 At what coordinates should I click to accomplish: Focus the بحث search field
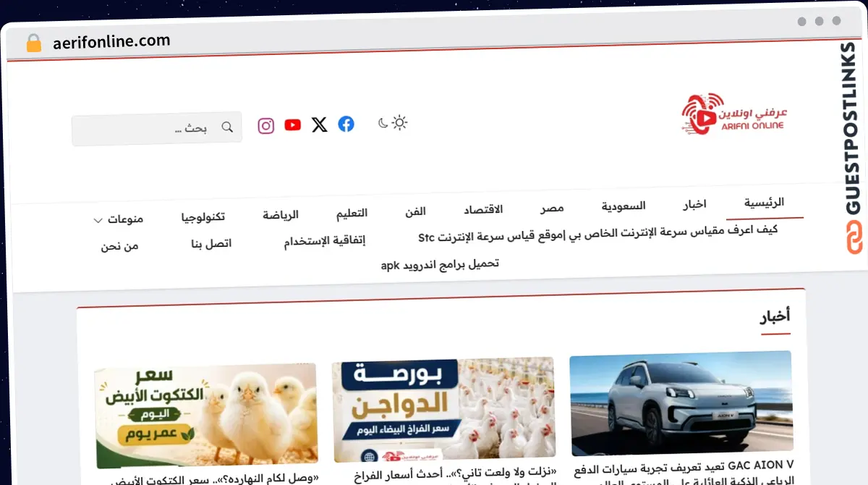click(x=157, y=128)
